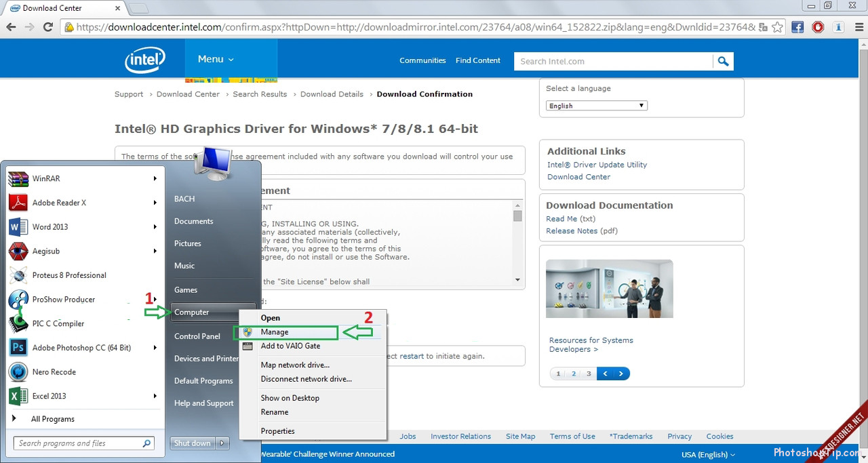
Task: Click the Search Intel.com field
Action: point(614,61)
